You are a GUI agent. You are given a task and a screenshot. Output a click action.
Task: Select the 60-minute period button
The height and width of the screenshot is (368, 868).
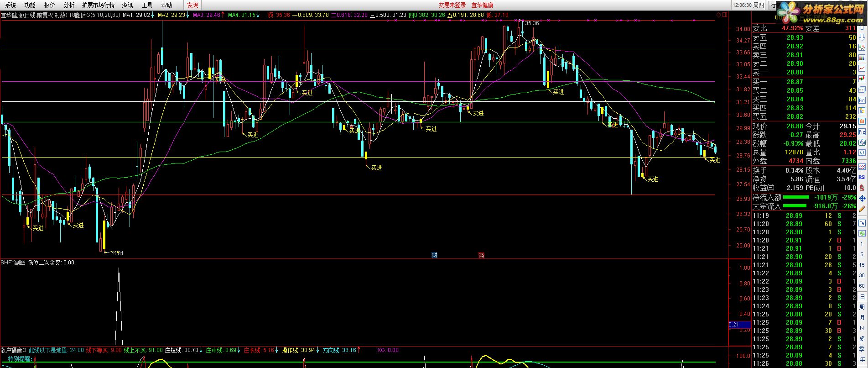(862, 286)
